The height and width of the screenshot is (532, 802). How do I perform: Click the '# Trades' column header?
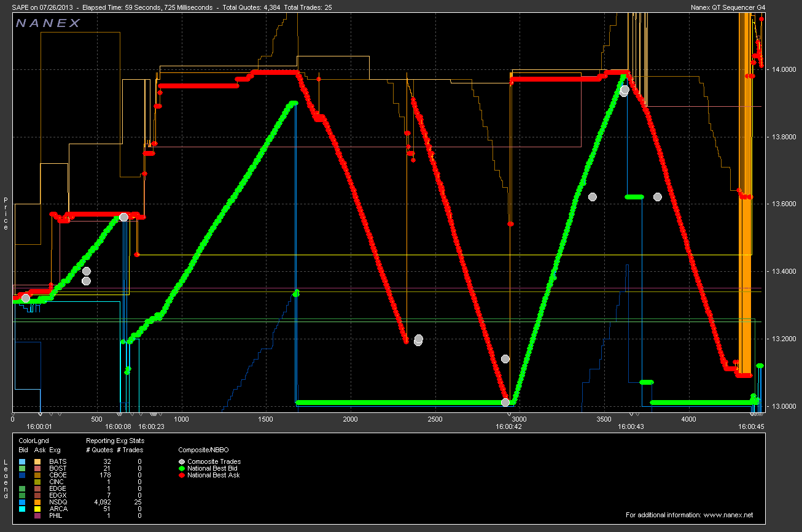130,450
